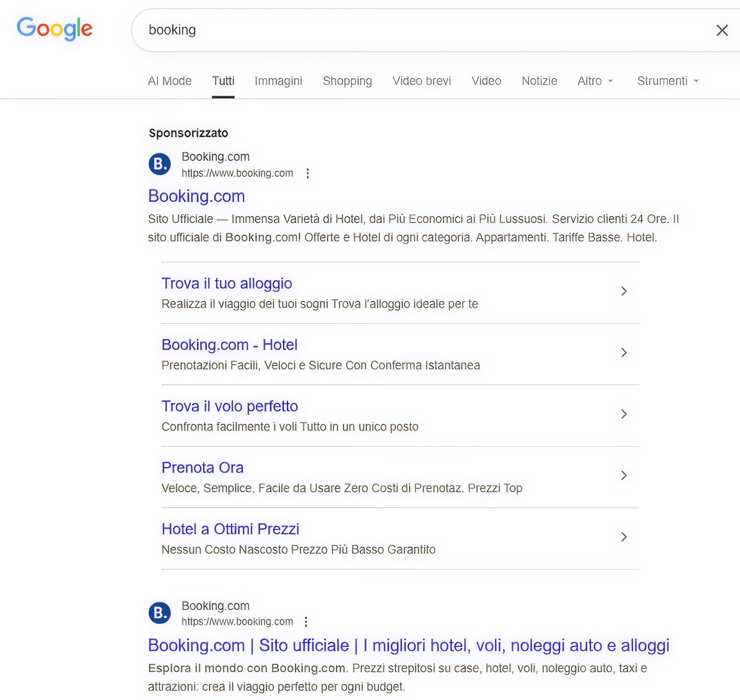Screen dimensions: 740x700
Task: Open Booking.com Sito ufficiale organic result
Action: (x=408, y=645)
